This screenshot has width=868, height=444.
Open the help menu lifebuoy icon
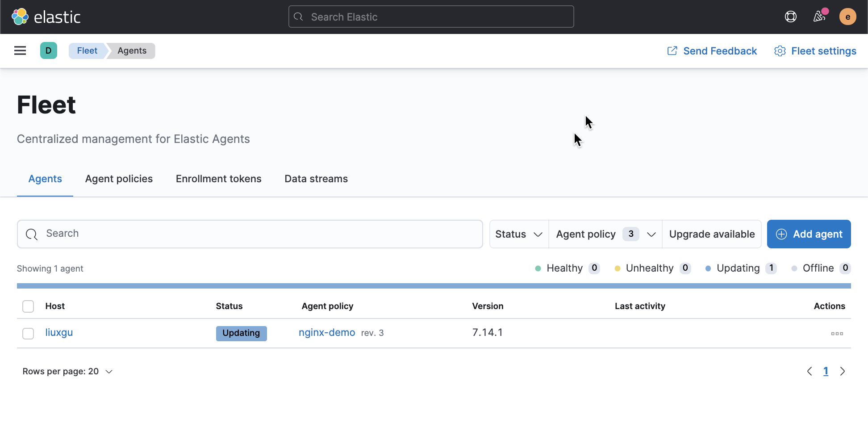click(x=790, y=17)
